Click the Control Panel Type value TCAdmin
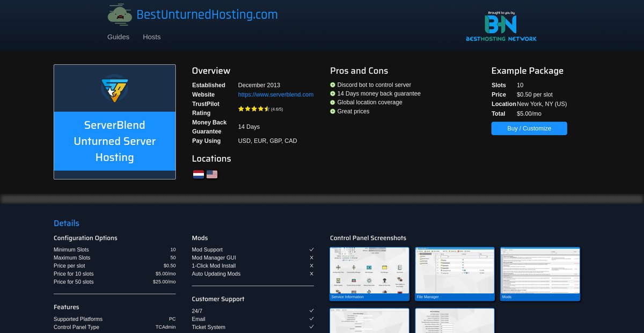The image size is (644, 333). pyautogui.click(x=166, y=327)
